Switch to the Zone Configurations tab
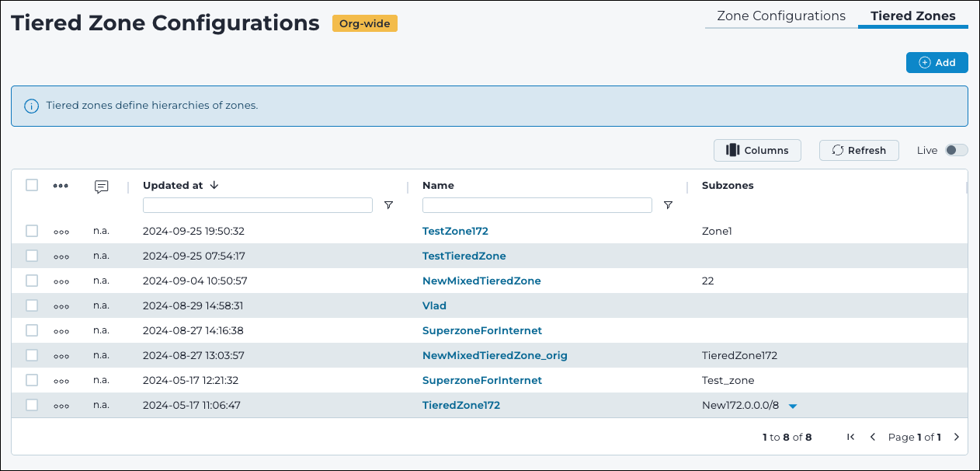Screen dimensions: 980x471 [x=780, y=16]
